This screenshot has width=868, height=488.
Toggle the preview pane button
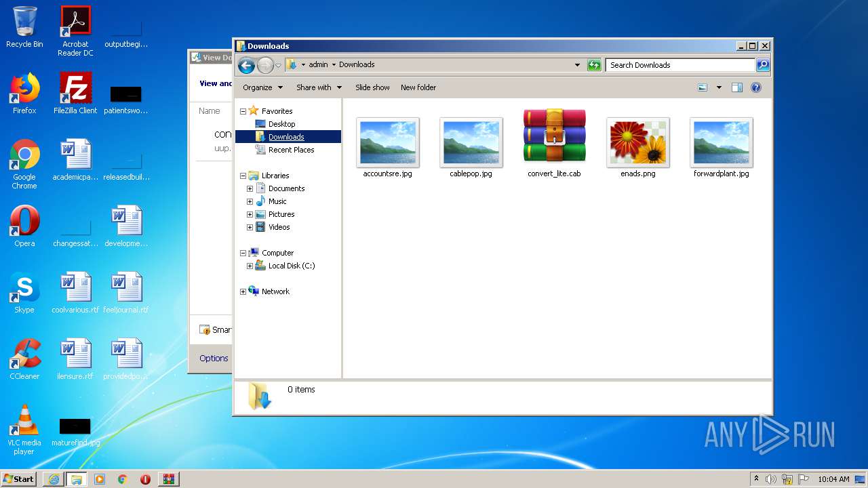737,87
